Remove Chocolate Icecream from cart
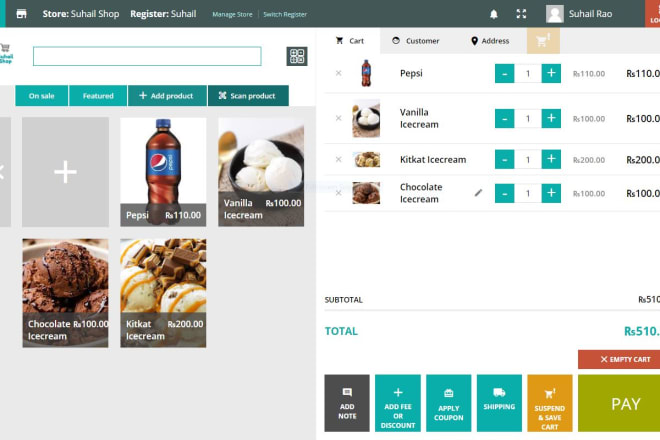660x440 pixels. click(x=338, y=193)
